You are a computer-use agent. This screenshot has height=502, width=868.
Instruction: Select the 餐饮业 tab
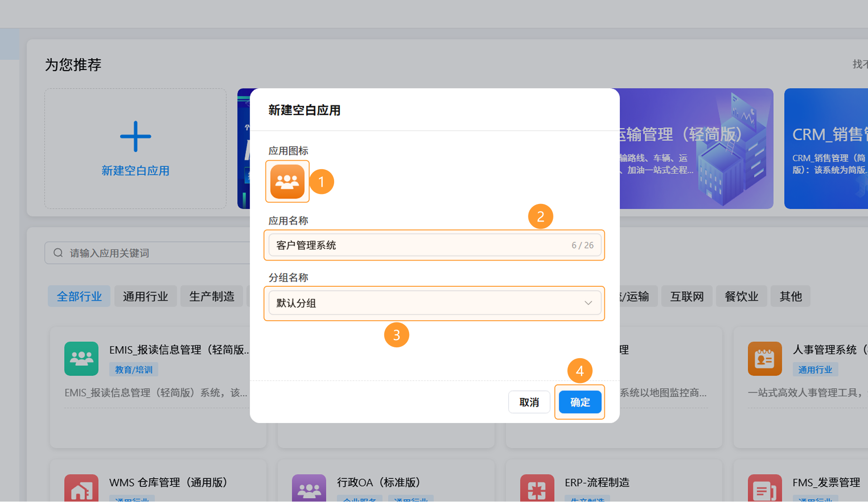click(x=741, y=296)
